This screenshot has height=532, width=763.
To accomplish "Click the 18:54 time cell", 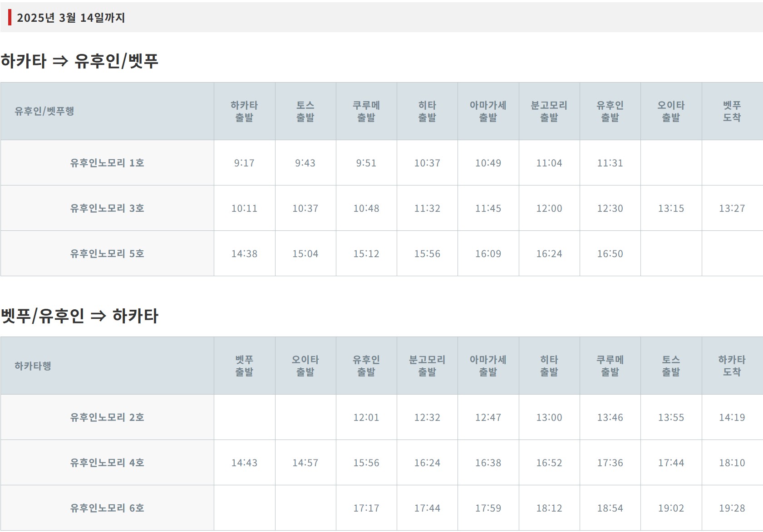I will point(610,508).
